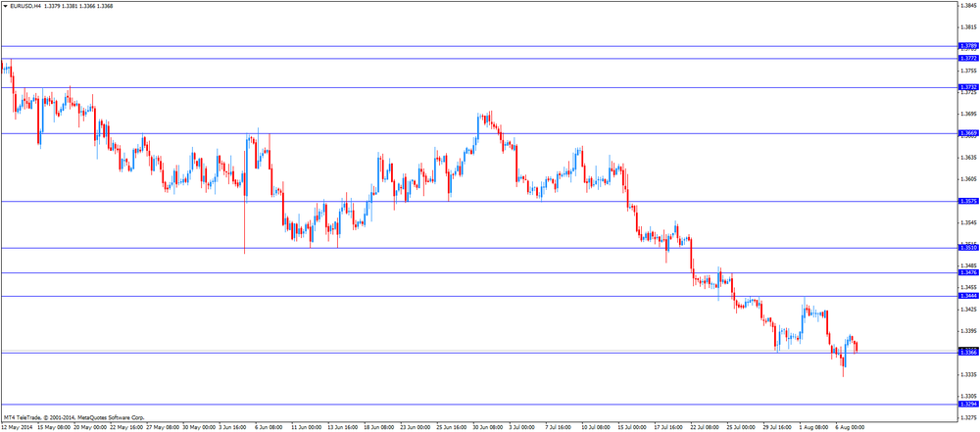Viewport: 980px width, 432px height.
Task: Click the 1.3395 price scale value
Action: 969,331
